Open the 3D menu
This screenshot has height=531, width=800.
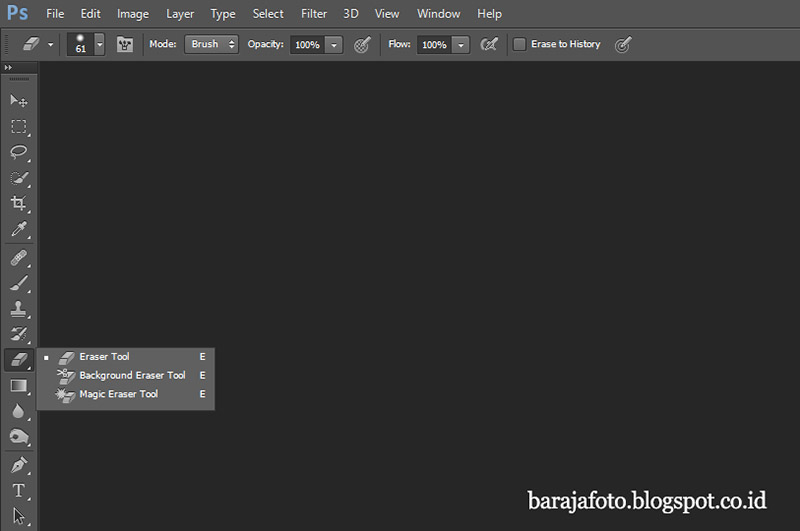pos(351,14)
